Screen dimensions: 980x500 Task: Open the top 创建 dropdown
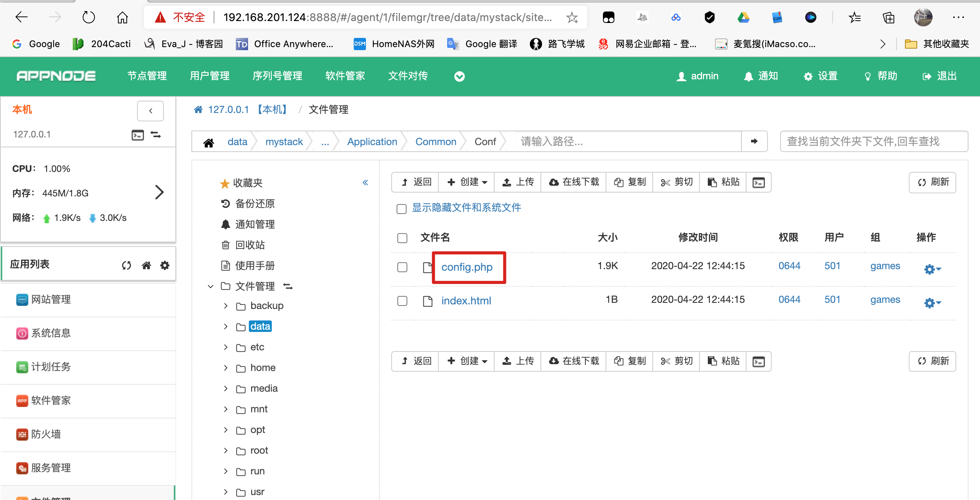click(x=467, y=182)
